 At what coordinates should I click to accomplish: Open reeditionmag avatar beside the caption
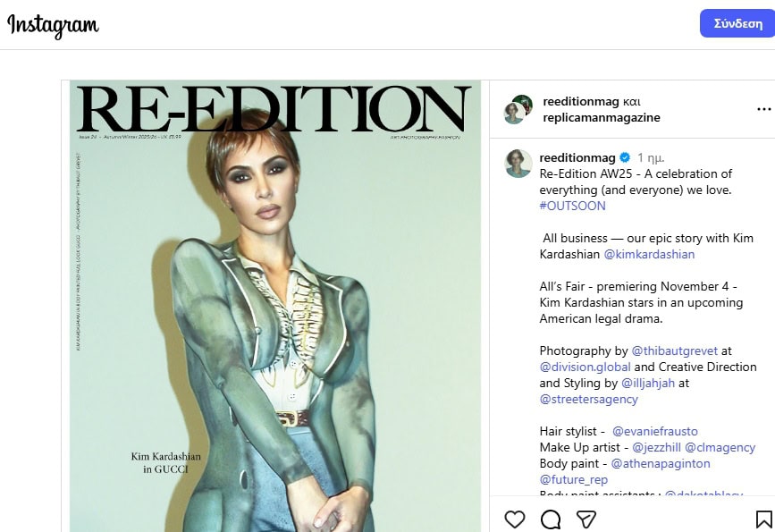(518, 164)
